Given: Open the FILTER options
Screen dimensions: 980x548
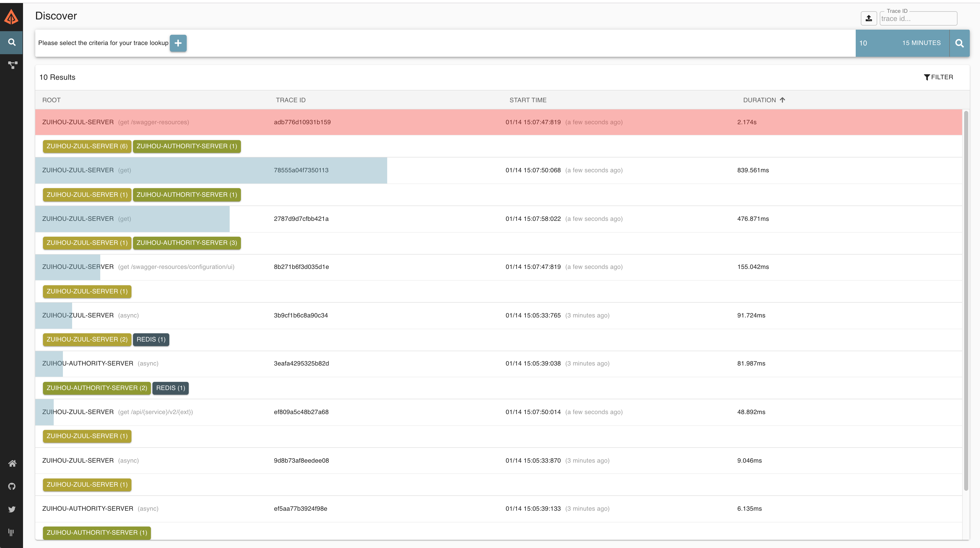Looking at the screenshot, I should click(x=939, y=77).
